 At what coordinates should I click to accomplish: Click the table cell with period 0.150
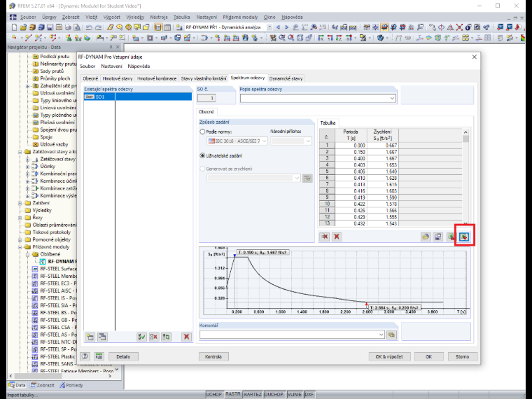351,152
